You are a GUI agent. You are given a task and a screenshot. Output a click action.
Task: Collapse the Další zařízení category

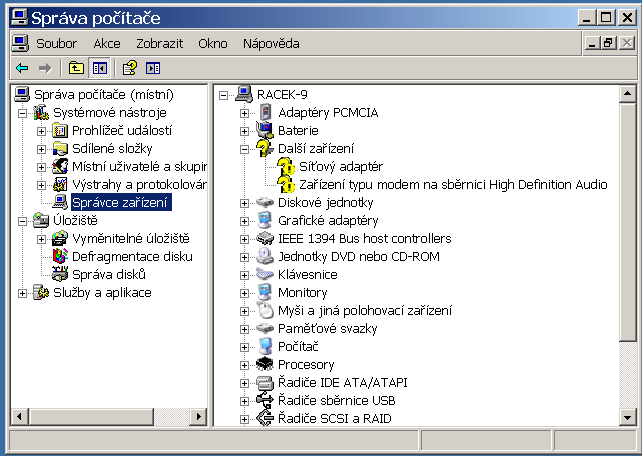coord(244,149)
